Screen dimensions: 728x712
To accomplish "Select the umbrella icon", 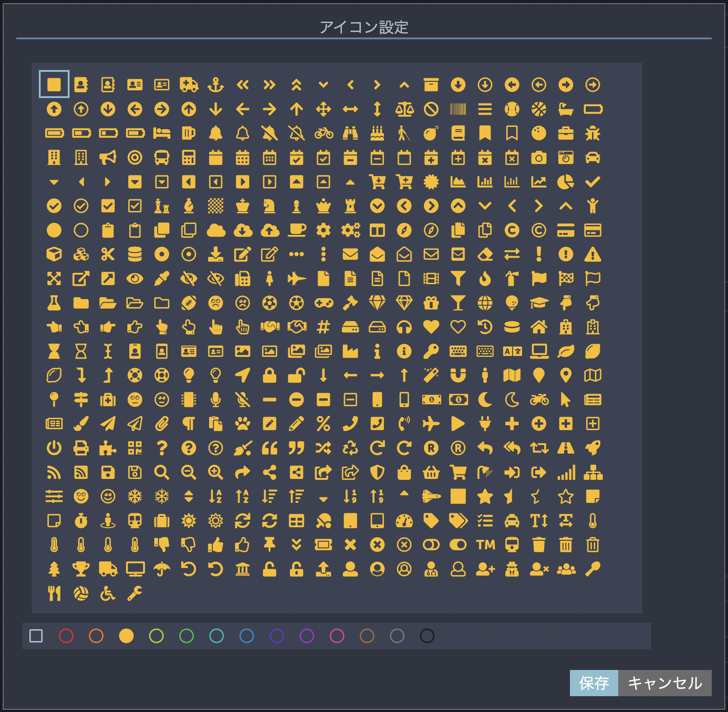I will click(x=162, y=569).
